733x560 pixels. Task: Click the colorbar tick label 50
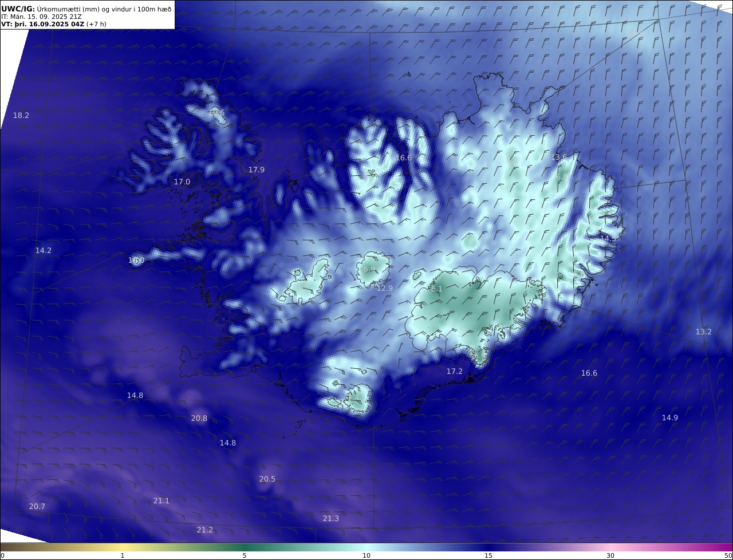pos(728,555)
